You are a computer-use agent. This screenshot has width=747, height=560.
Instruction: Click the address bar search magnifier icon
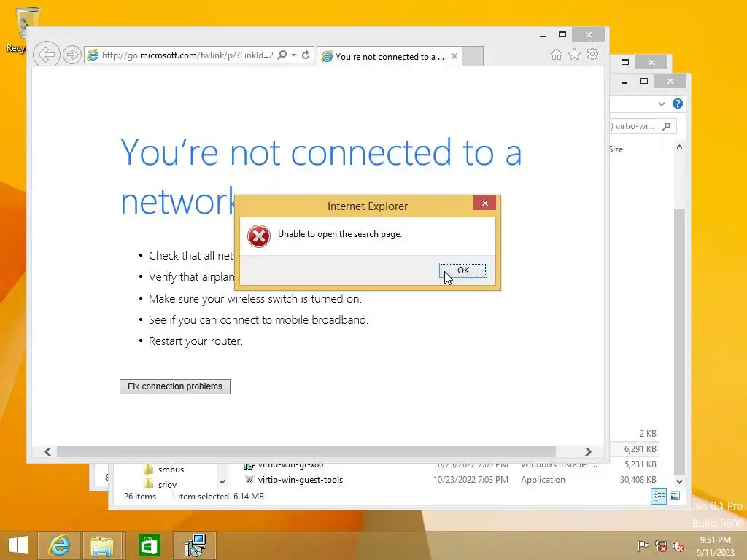point(282,55)
